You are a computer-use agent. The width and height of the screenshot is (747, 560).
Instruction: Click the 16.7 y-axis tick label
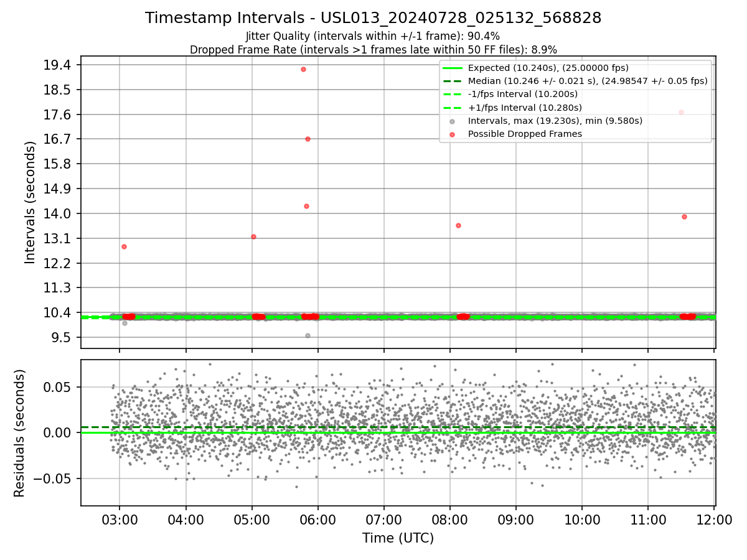coord(59,139)
